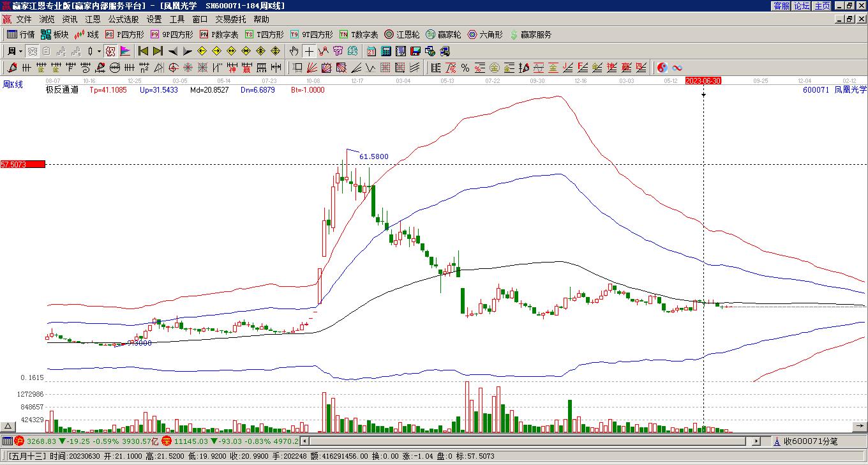Click the 论坛 forum button
Viewport: 868px width, 465px height.
click(802, 5)
